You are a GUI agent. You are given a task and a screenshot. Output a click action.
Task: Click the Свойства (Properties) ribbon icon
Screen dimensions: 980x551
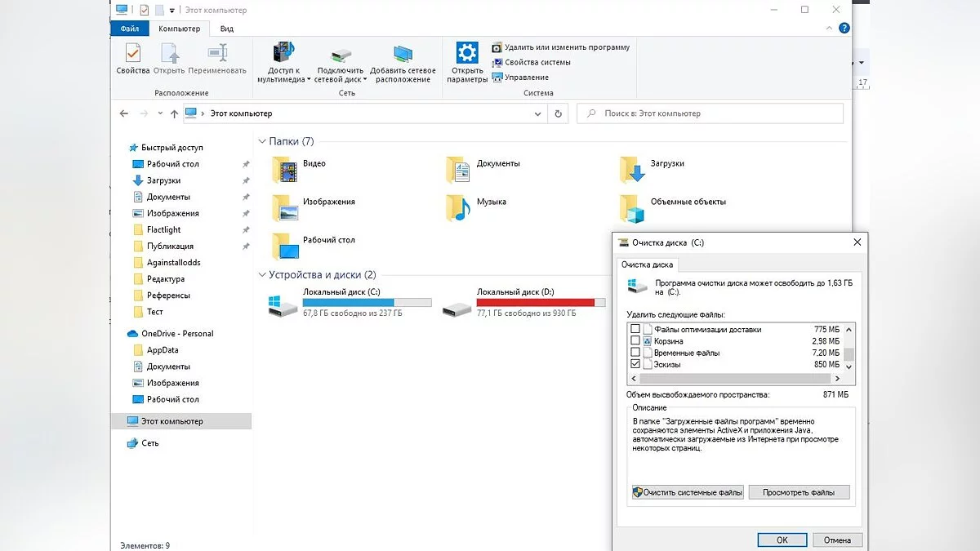point(132,54)
